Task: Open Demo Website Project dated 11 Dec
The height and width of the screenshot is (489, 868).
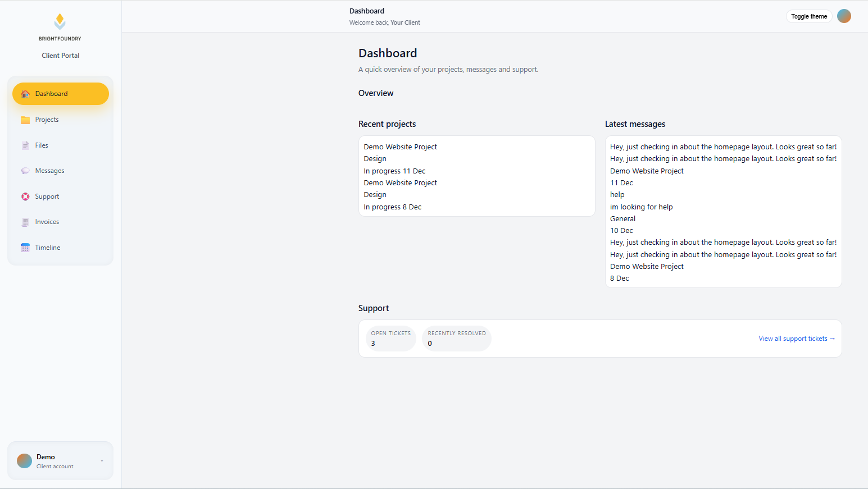Action: 400,147
